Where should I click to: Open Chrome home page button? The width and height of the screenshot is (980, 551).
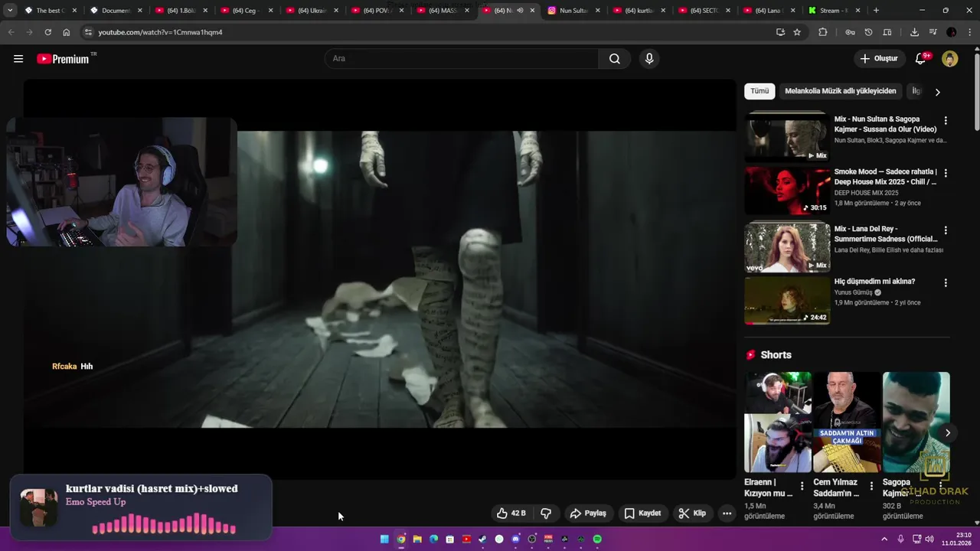point(67,32)
